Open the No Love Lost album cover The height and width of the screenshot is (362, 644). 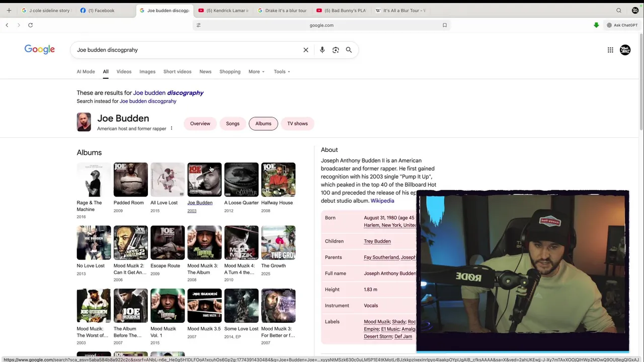94,242
